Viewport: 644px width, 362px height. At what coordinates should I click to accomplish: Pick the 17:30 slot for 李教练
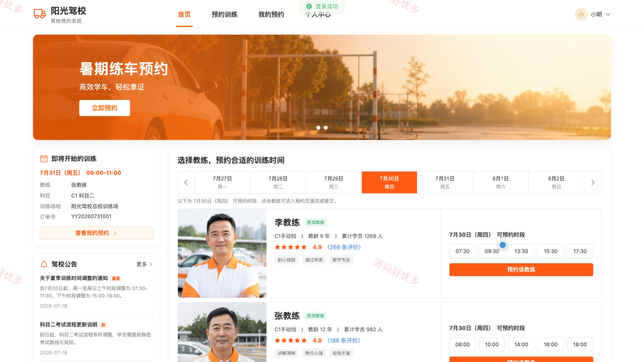pos(580,251)
